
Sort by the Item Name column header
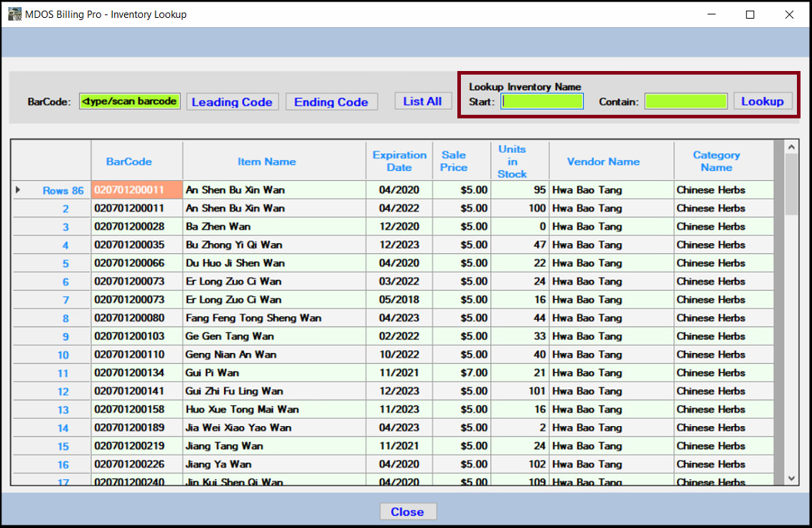[266, 161]
